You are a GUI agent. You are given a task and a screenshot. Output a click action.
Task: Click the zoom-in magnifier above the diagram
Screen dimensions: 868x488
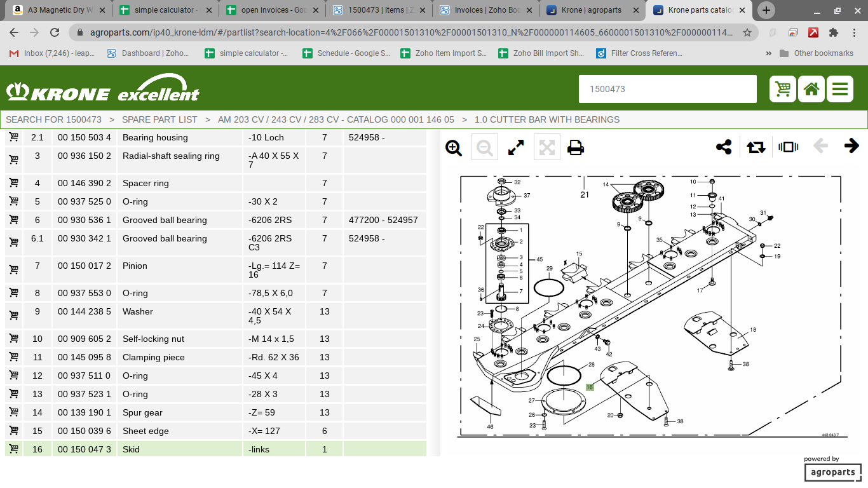[454, 147]
